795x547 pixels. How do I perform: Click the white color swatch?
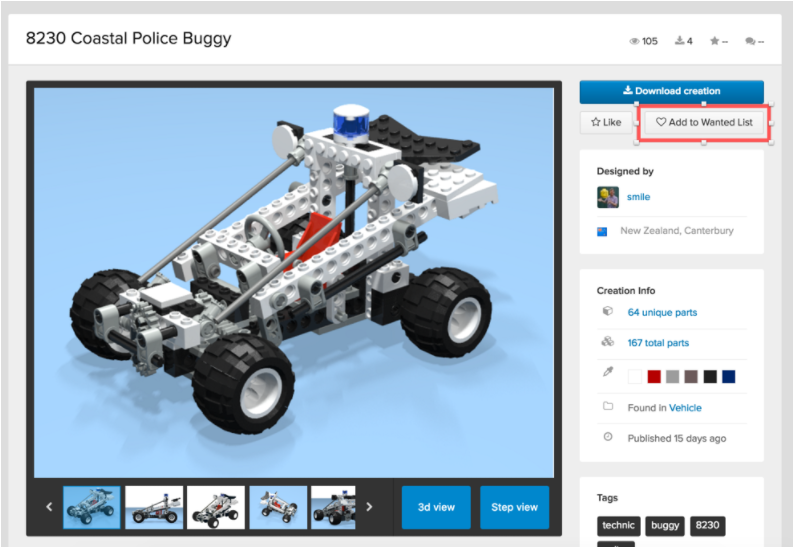[635, 377]
